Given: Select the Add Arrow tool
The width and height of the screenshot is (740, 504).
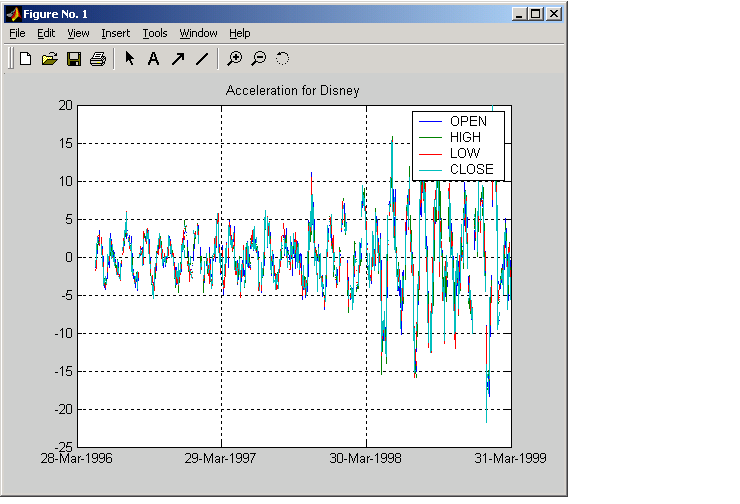Looking at the screenshot, I should click(178, 59).
